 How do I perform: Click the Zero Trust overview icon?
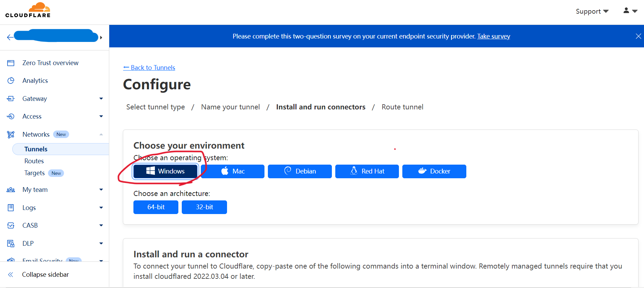coord(11,63)
